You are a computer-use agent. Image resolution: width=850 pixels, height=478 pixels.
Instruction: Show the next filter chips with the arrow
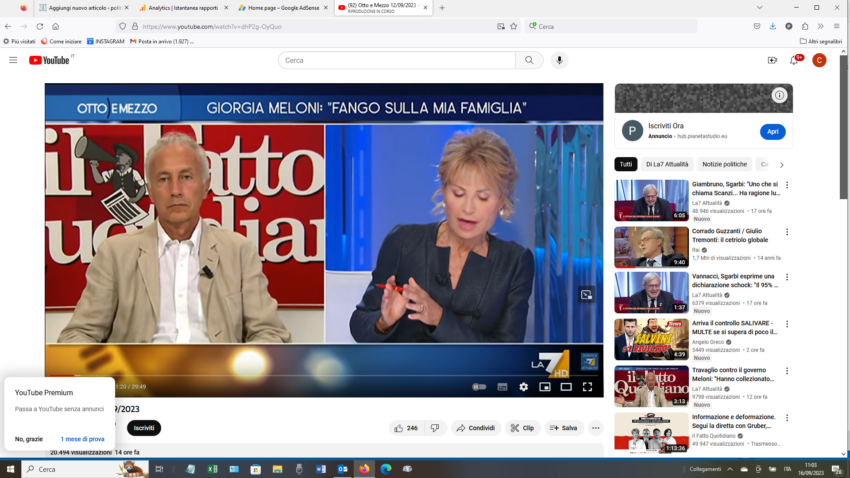click(x=782, y=165)
